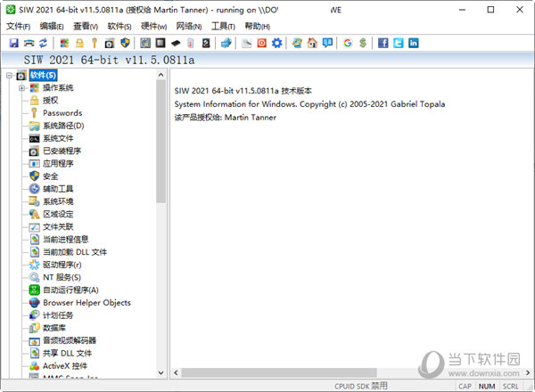Image resolution: width=535 pixels, height=392 pixels.
Task: Select 当前加载 DLL 文件 tree item
Action: 75,252
